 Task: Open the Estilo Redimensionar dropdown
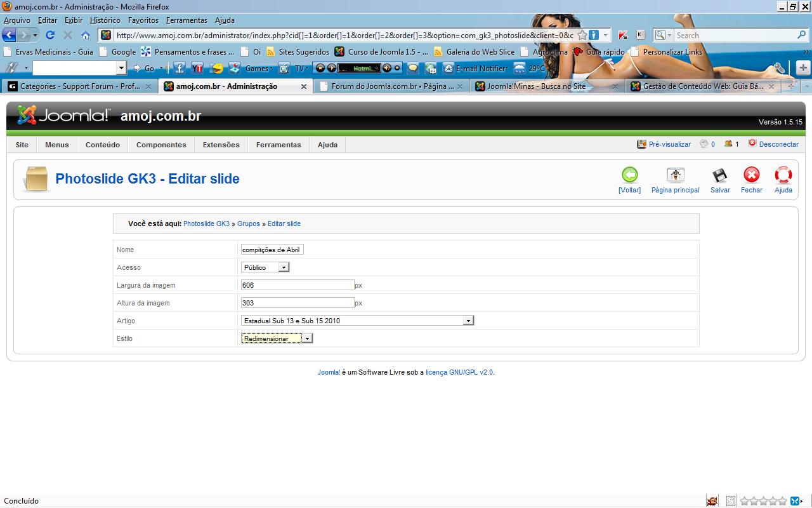[277, 338]
